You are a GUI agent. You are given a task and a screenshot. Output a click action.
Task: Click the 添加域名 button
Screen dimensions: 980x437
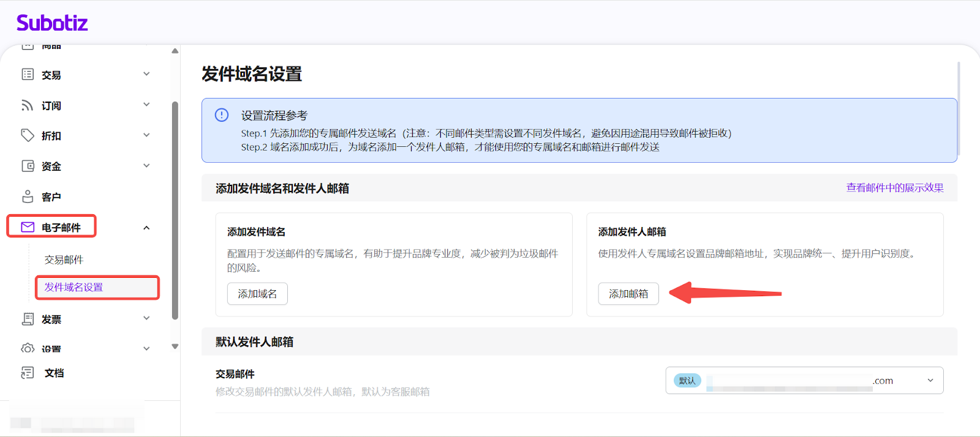tap(257, 294)
